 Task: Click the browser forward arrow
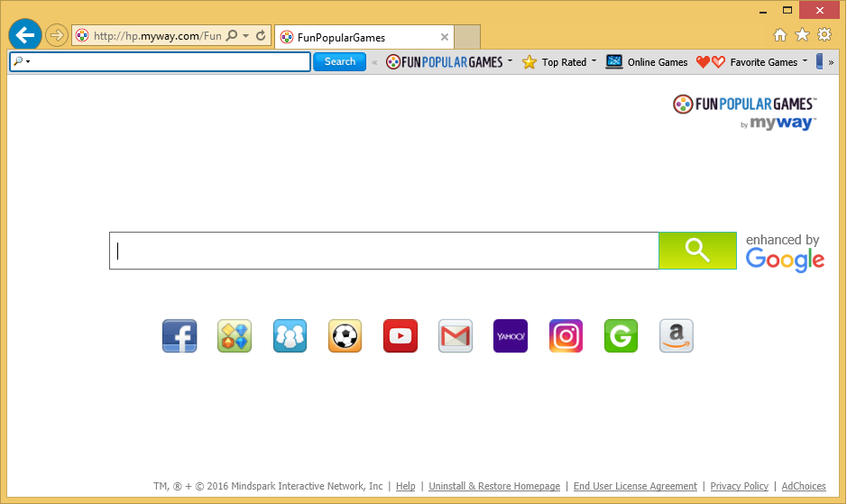coord(56,36)
